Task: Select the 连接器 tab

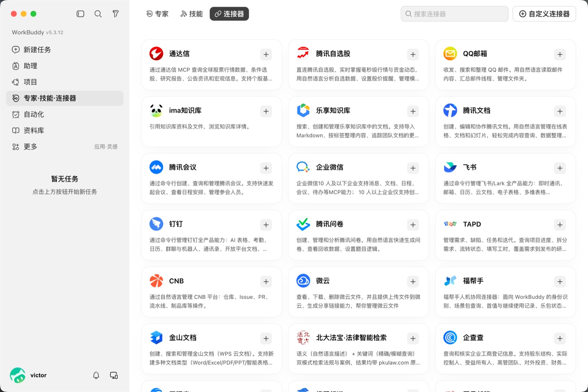Action: click(229, 14)
